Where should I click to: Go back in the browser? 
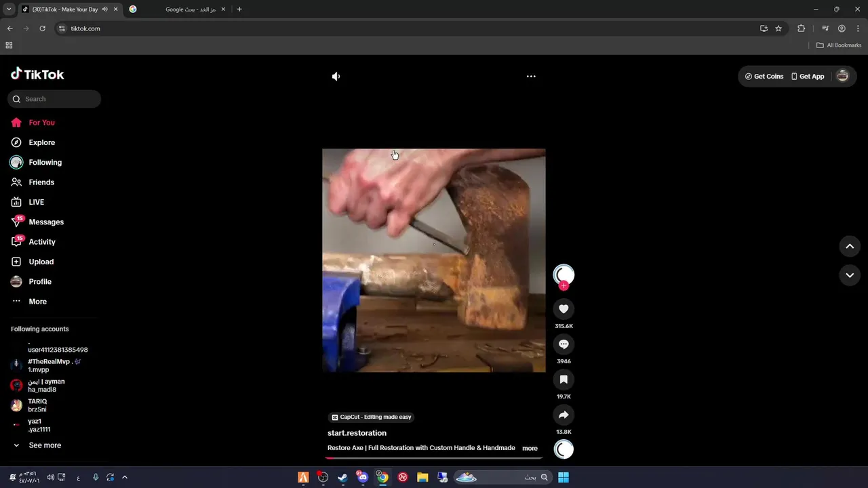click(x=9, y=28)
